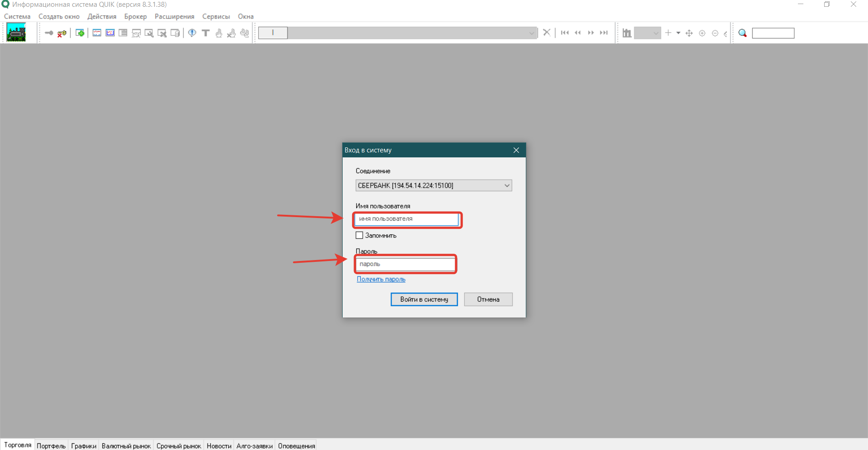Open the Создать окно menu
Viewport: 868px width, 450px height.
(x=59, y=16)
